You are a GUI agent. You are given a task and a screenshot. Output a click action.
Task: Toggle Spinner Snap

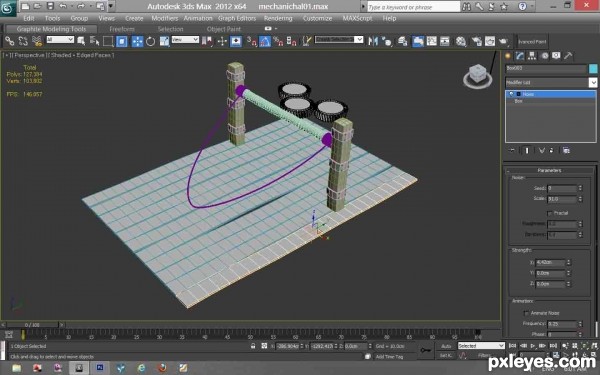click(292, 41)
